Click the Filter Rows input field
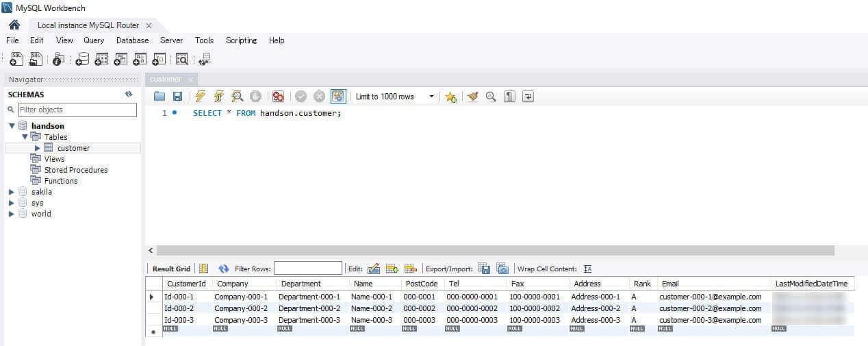The width and height of the screenshot is (868, 346). (x=308, y=269)
